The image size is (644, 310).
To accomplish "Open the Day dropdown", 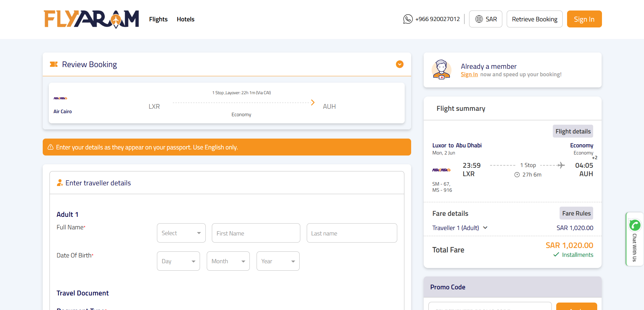I will (178, 261).
